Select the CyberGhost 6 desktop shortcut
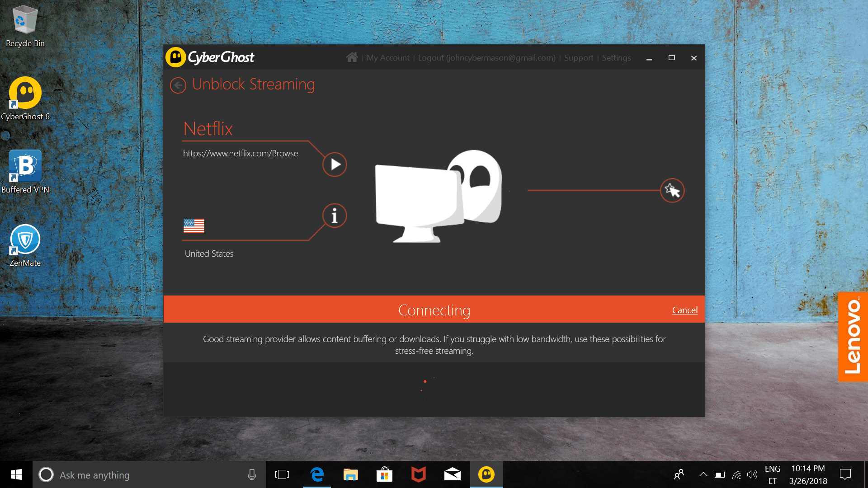This screenshot has height=488, width=868. coord(25,99)
